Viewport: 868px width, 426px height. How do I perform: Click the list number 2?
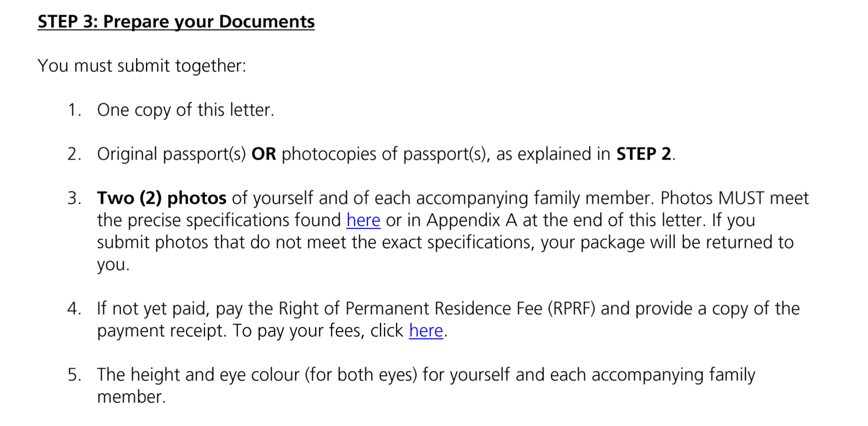click(x=74, y=154)
